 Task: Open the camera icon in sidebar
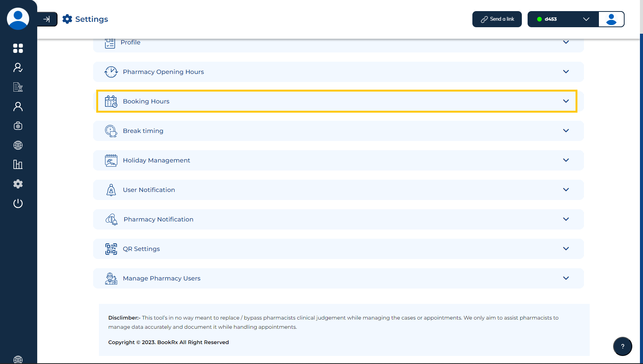click(x=18, y=126)
